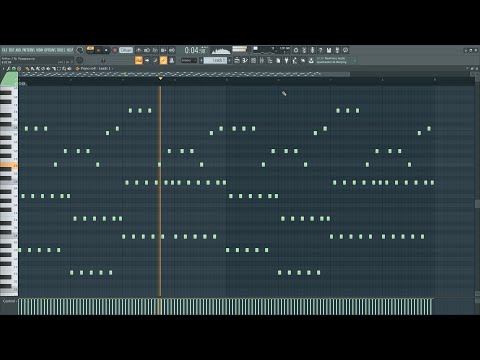The height and width of the screenshot is (360, 480).
Task: Select the piano roll paint brush tool
Action: 32,68
